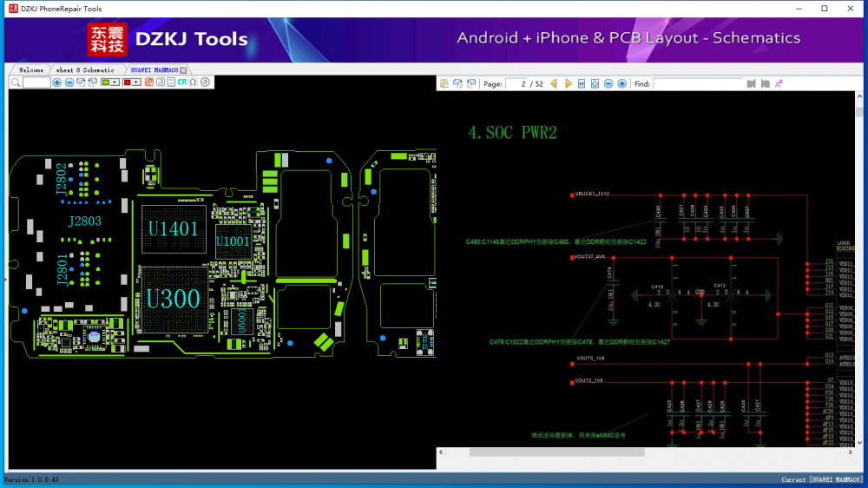Click the horizontal scrollbar of schematic viewer
Image resolution: width=868 pixels, height=488 pixels.
click(x=556, y=452)
